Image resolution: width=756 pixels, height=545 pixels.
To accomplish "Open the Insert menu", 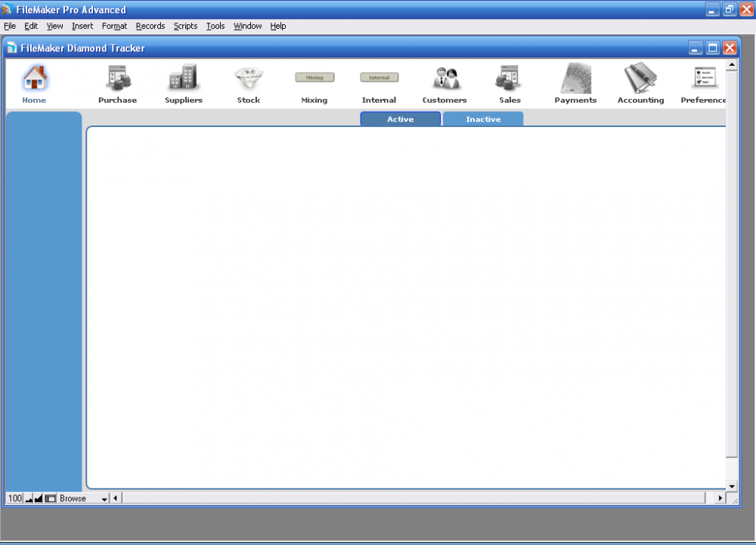I will click(82, 26).
